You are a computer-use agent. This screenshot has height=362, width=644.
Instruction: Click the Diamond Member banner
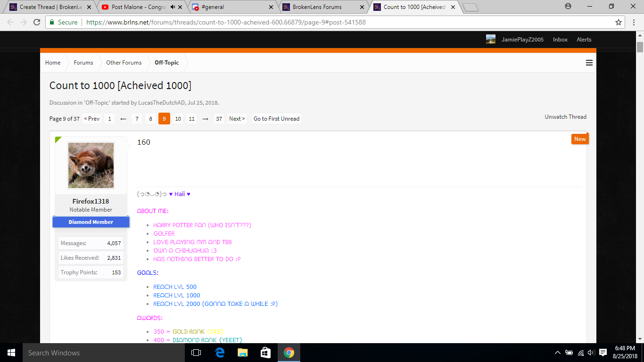click(x=91, y=222)
